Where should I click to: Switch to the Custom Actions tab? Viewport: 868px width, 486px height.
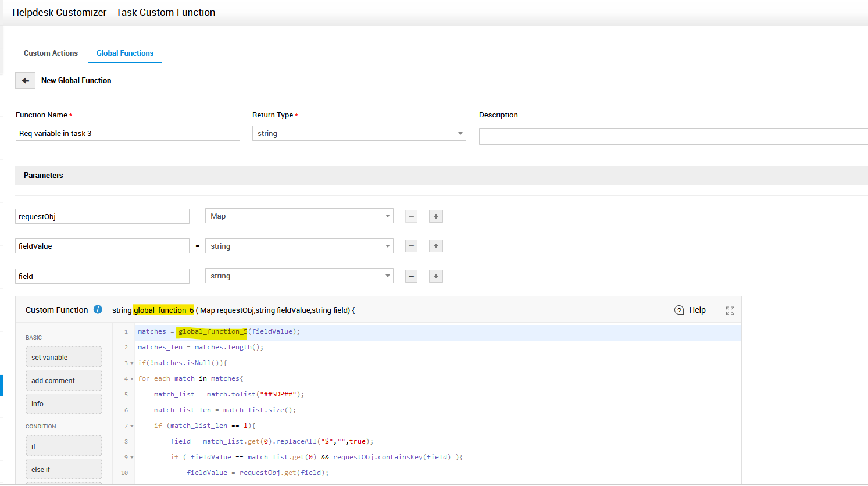pos(51,53)
